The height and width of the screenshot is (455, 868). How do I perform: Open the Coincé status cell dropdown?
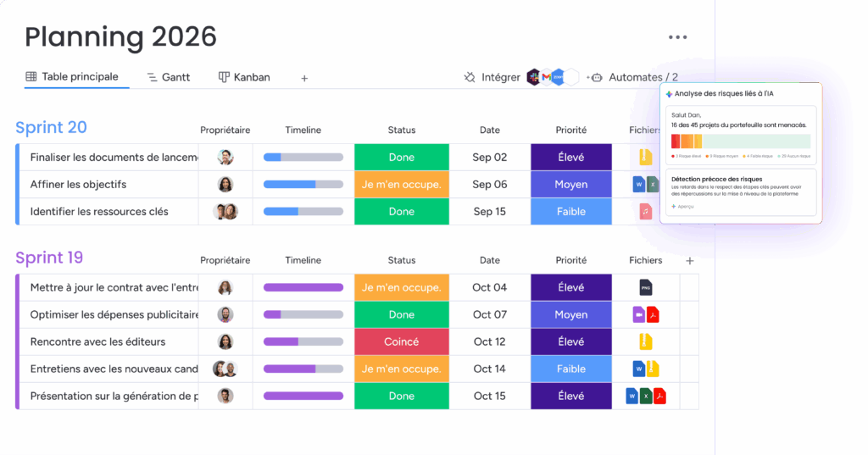tap(401, 341)
